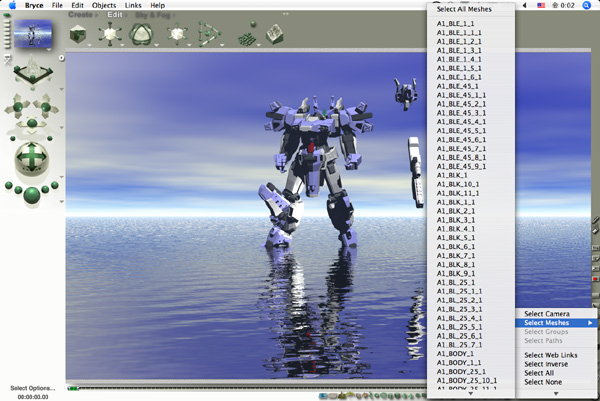Select mesh A1_BLK_9_1
The height and width of the screenshot is (401, 600).
coord(470,274)
